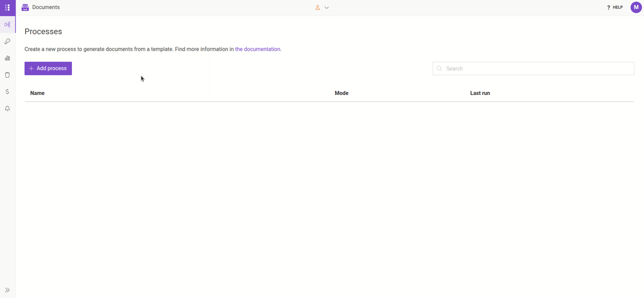Open the bell notifications sidebar icon

tap(8, 109)
